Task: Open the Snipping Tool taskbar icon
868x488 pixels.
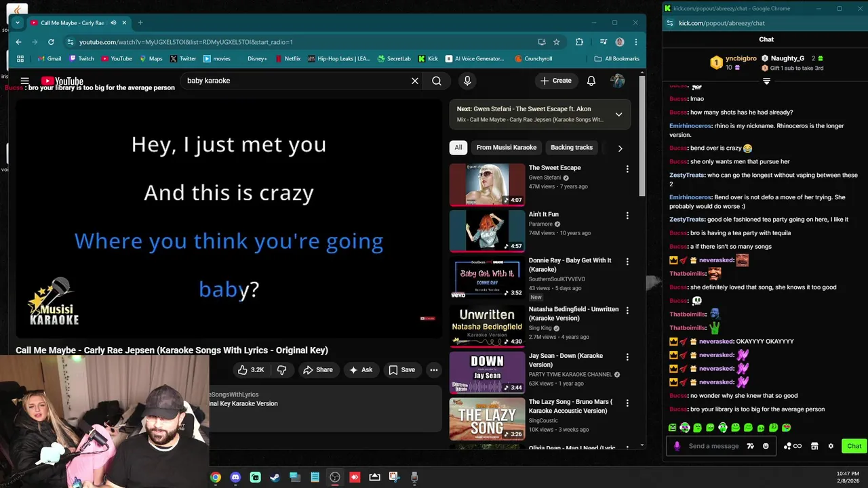Action: click(x=394, y=477)
